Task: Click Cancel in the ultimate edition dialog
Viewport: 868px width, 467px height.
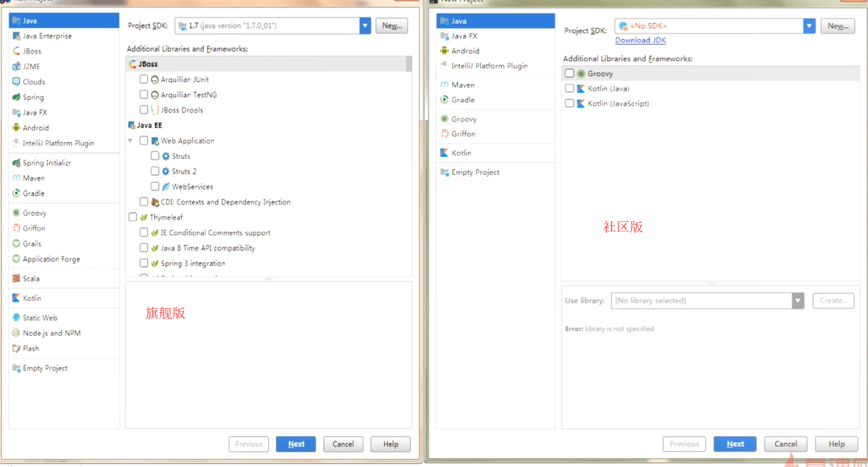Action: point(343,444)
